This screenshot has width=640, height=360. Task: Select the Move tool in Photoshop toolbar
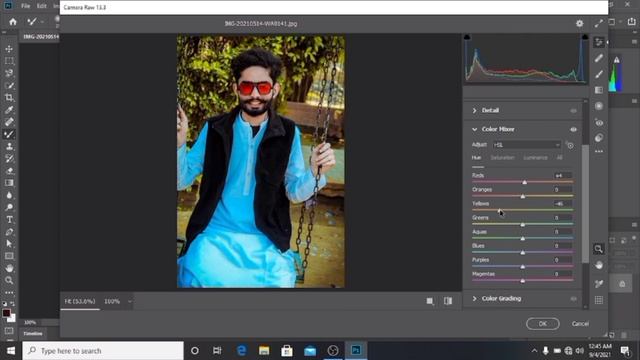click(x=9, y=49)
